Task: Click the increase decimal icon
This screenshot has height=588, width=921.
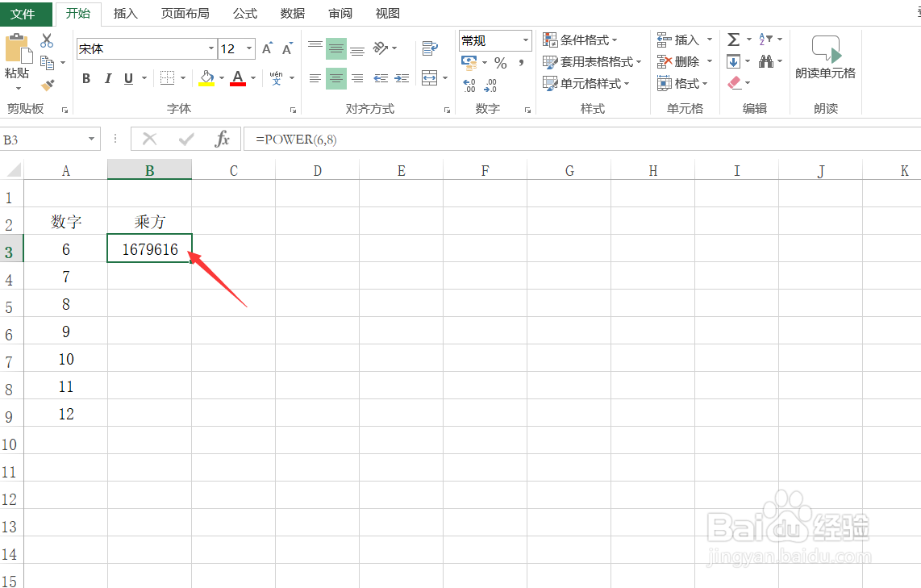Action: 468,84
